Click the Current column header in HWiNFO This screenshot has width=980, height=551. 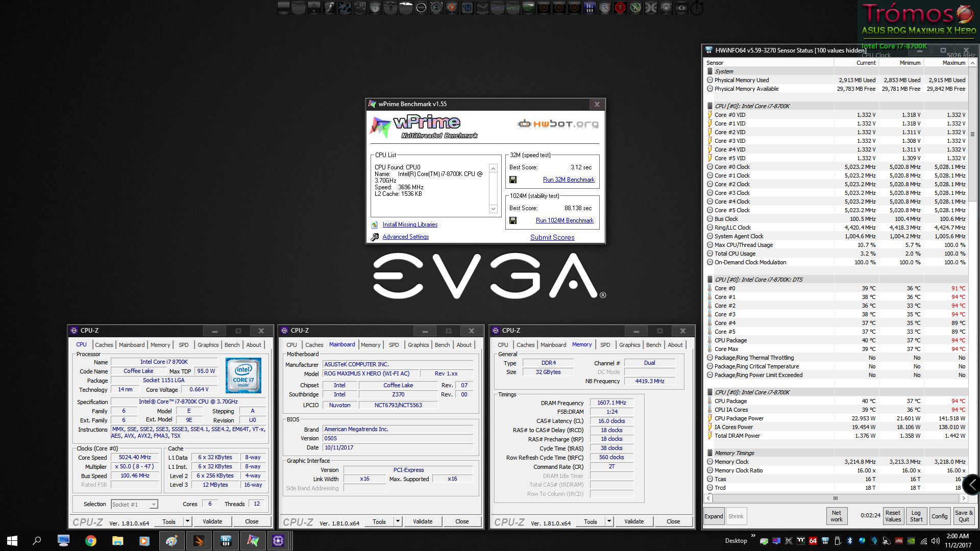pyautogui.click(x=856, y=63)
